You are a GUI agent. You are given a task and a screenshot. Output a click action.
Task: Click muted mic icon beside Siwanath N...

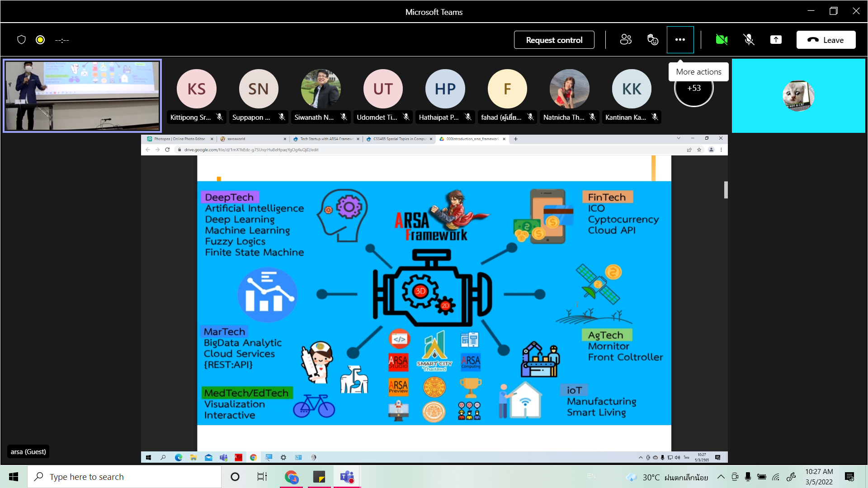click(344, 117)
